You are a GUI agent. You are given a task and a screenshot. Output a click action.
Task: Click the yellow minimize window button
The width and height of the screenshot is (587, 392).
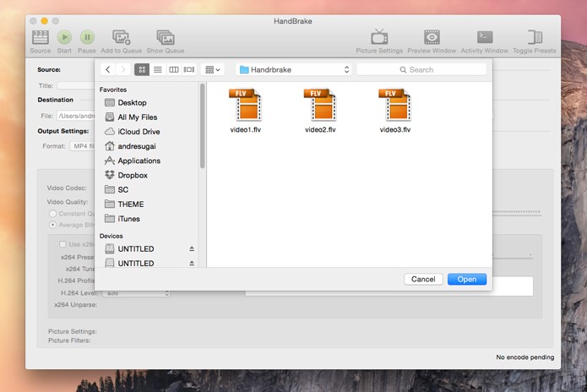(44, 21)
